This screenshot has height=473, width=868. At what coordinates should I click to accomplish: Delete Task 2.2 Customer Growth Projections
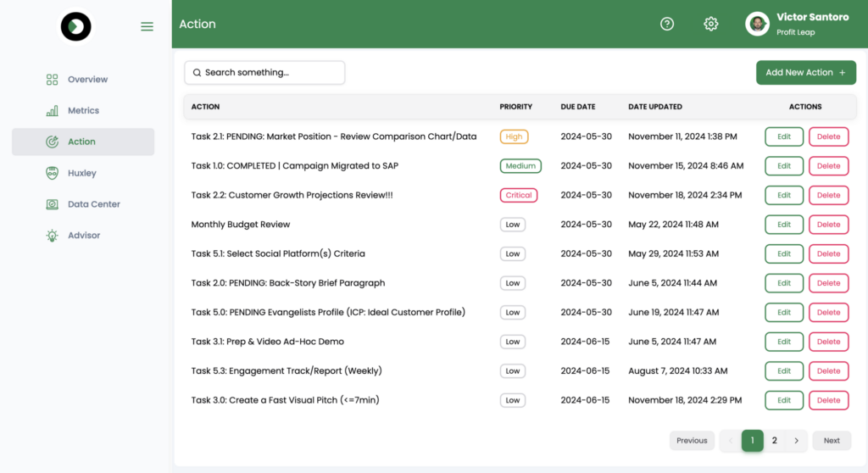click(829, 195)
